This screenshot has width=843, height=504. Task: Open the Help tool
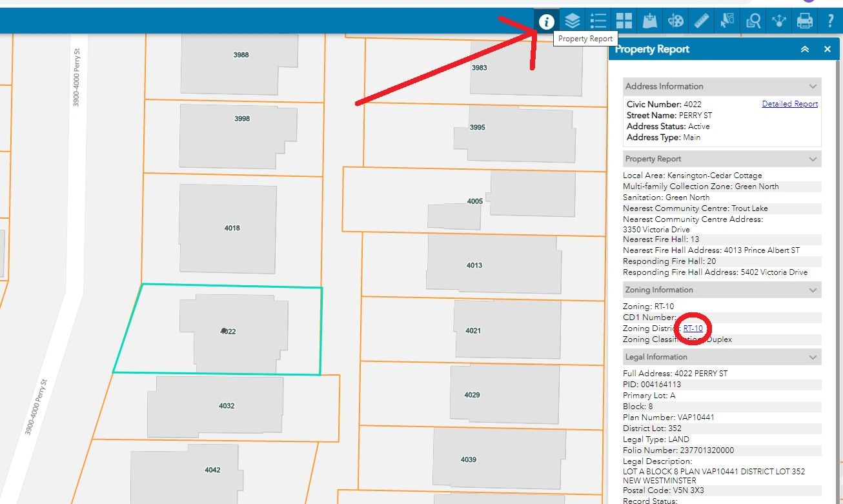(x=830, y=21)
